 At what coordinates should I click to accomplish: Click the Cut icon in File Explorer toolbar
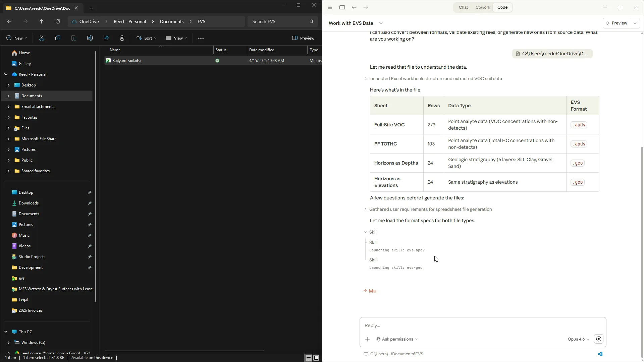point(42,38)
